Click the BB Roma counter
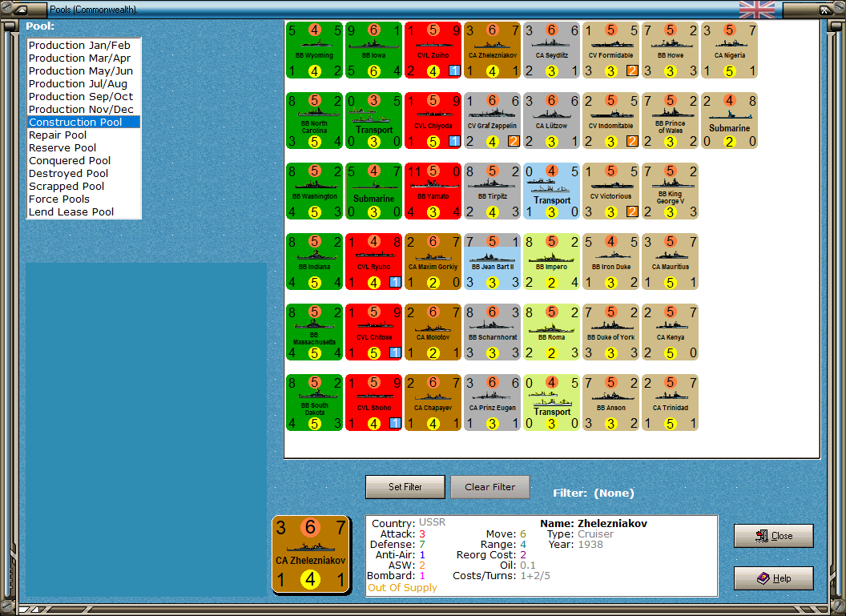This screenshot has height=616, width=846. (x=552, y=332)
